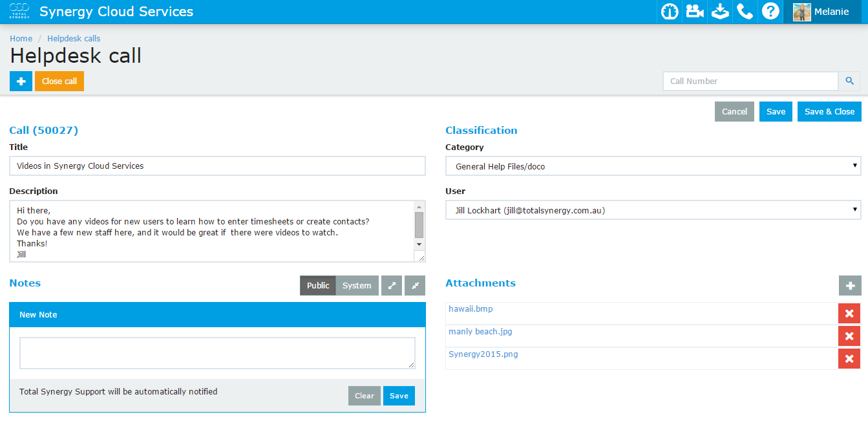The height and width of the screenshot is (421, 868).
Task: Click the blue plus new call button
Action: (x=21, y=81)
